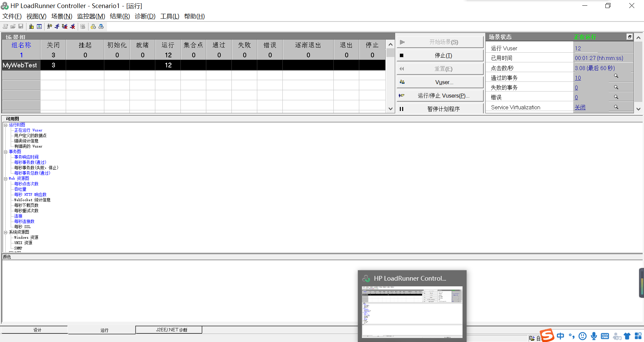644x342 pixels.
Task: Click the greyed save scenario disk icon
Action: (21, 26)
